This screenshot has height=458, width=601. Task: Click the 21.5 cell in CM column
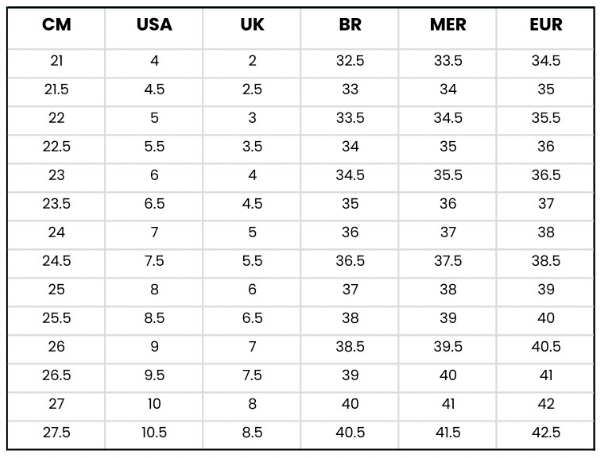(57, 90)
